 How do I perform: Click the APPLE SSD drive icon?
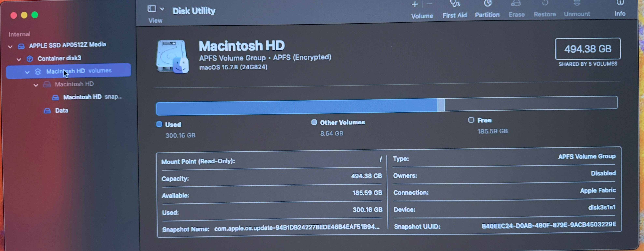21,46
